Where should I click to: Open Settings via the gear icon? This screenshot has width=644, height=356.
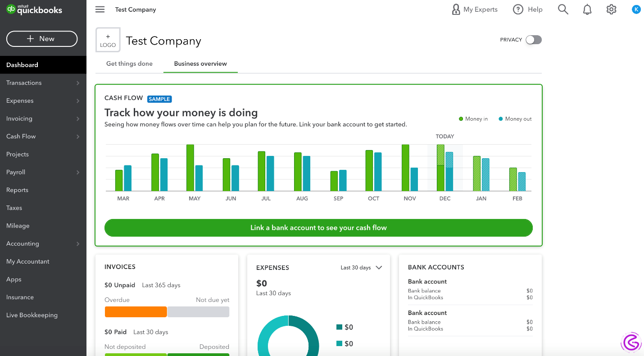pyautogui.click(x=611, y=9)
